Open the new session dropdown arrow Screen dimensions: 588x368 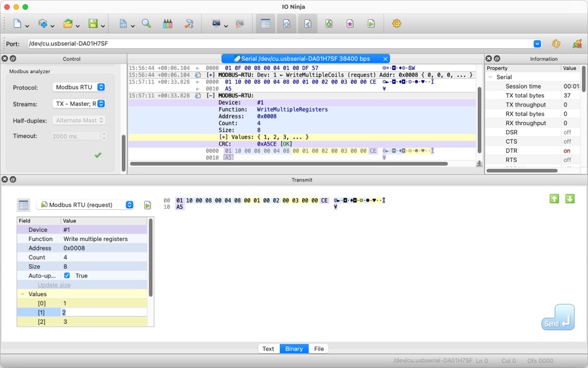coord(27,26)
